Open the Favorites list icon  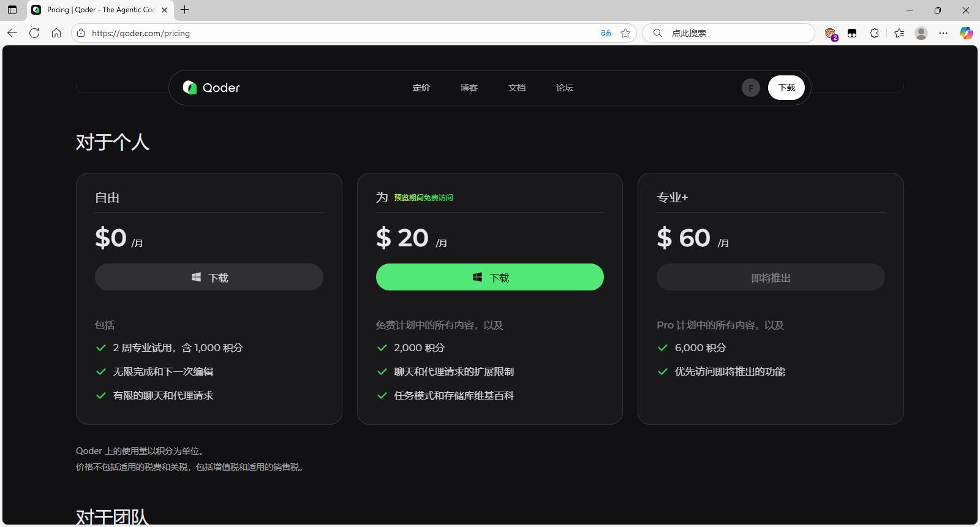899,33
